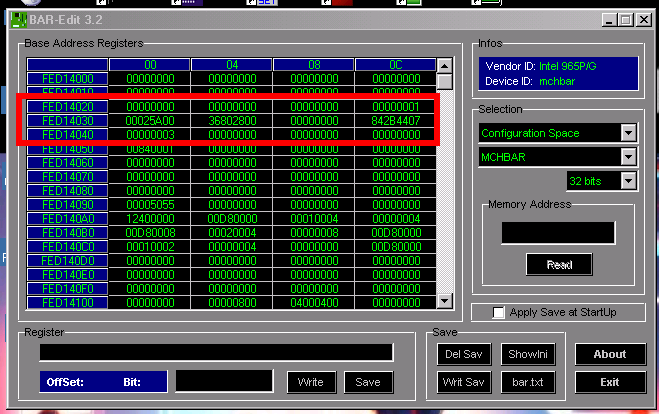Image resolution: width=659 pixels, height=414 pixels.
Task: Minimize the BAR-Edit window
Action: [x=609, y=20]
